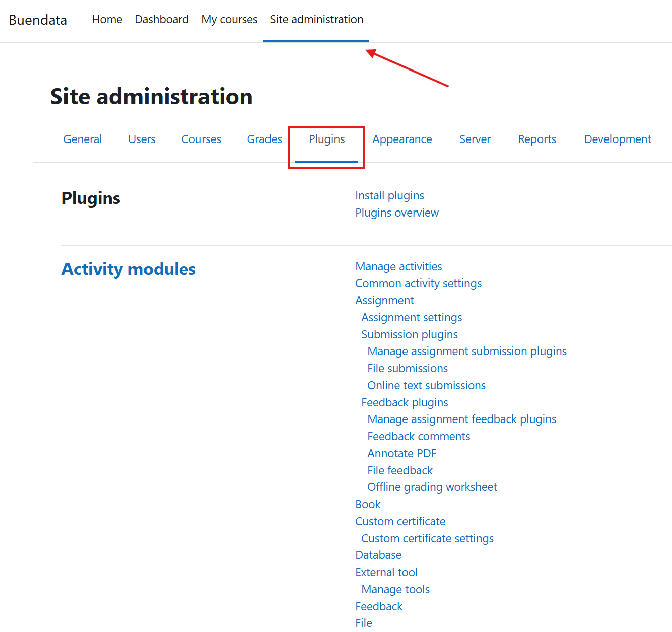This screenshot has width=672, height=632.
Task: Open the Users tab
Action: [x=142, y=139]
